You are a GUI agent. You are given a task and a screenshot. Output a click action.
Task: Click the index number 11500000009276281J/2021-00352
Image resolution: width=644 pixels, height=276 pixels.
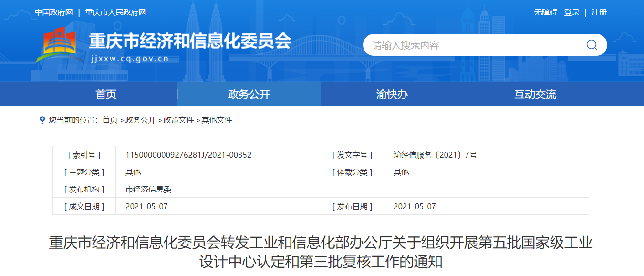188,155
